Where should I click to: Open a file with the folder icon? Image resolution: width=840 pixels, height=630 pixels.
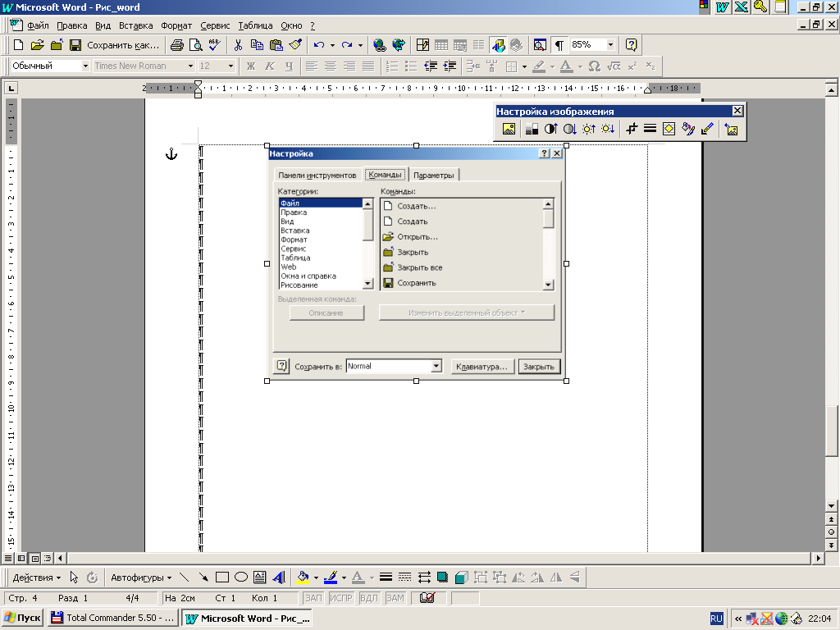(x=37, y=45)
